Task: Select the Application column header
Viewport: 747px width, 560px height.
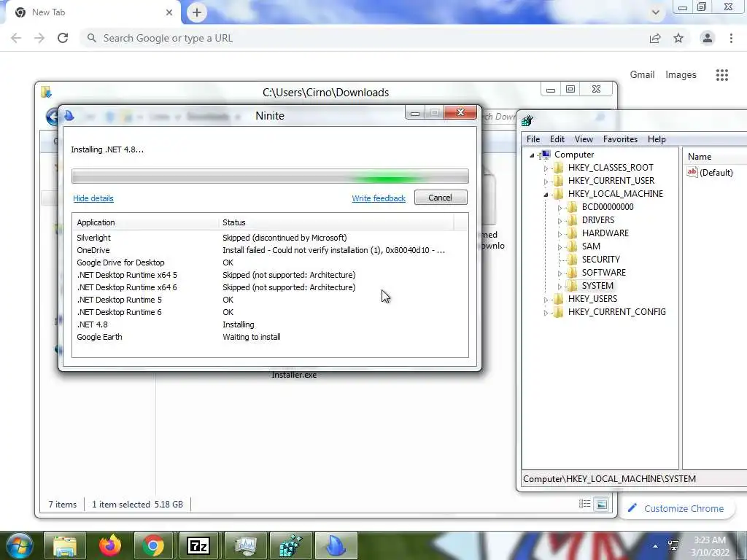Action: [x=145, y=222]
